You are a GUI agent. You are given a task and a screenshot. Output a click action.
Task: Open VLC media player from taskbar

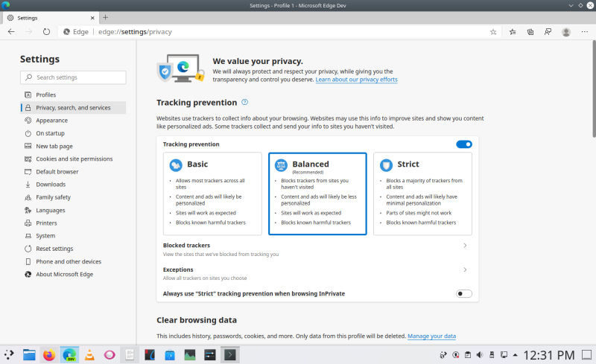pyautogui.click(x=89, y=355)
